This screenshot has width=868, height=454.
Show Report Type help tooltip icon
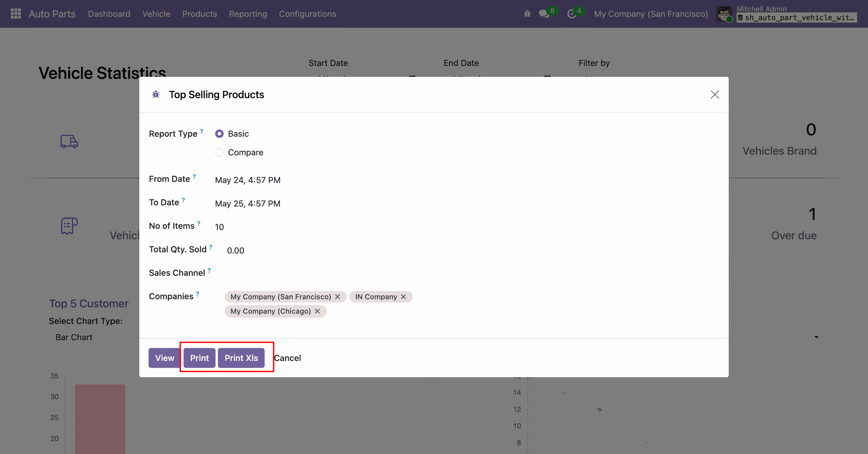coord(202,131)
